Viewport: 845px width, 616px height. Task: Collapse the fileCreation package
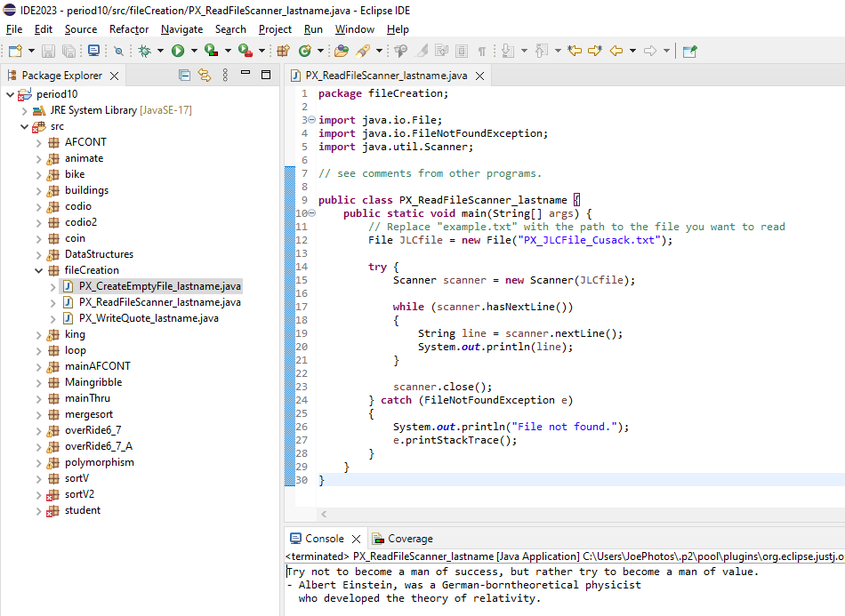[x=38, y=270]
